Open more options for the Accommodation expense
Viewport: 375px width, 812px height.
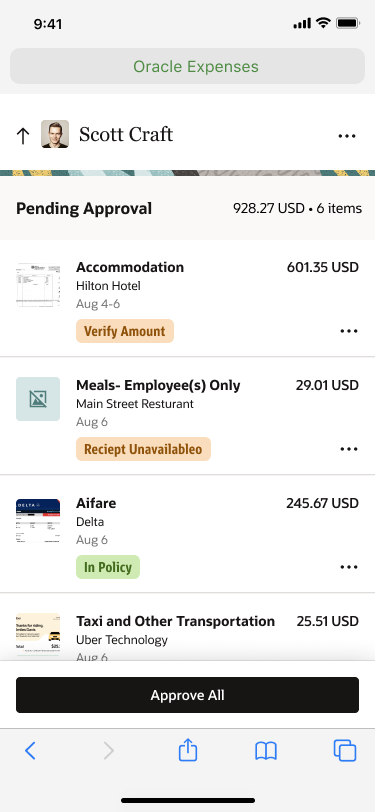pos(349,331)
